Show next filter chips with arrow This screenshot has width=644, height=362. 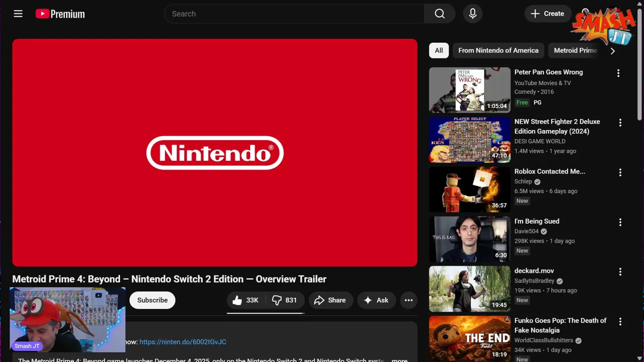pos(612,50)
